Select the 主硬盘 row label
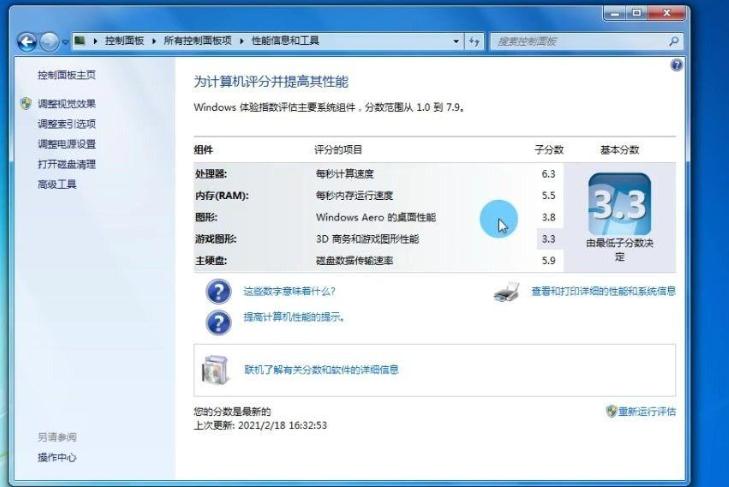729x487 pixels. (x=211, y=260)
